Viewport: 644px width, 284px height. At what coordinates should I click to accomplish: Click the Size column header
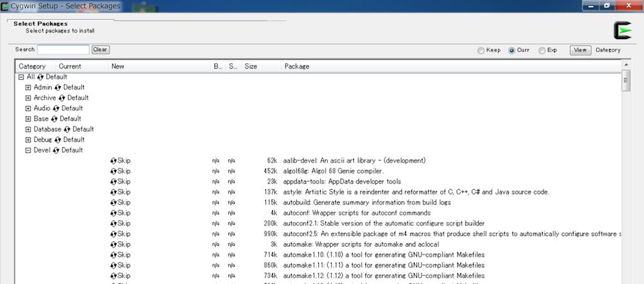click(x=261, y=66)
